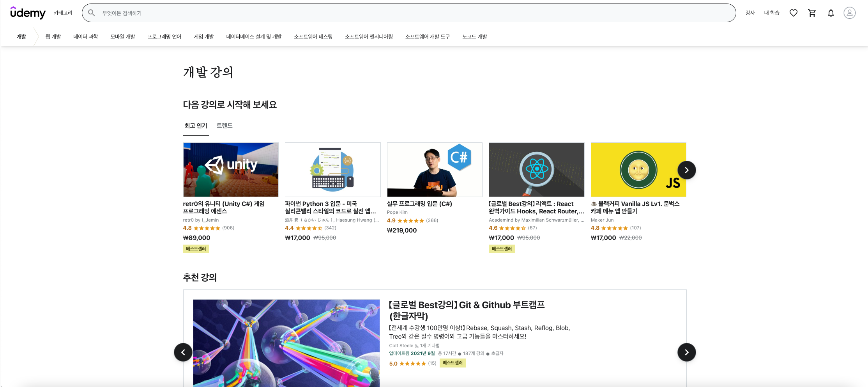Go to next recommended course
This screenshot has width=868, height=387.
coord(686,352)
